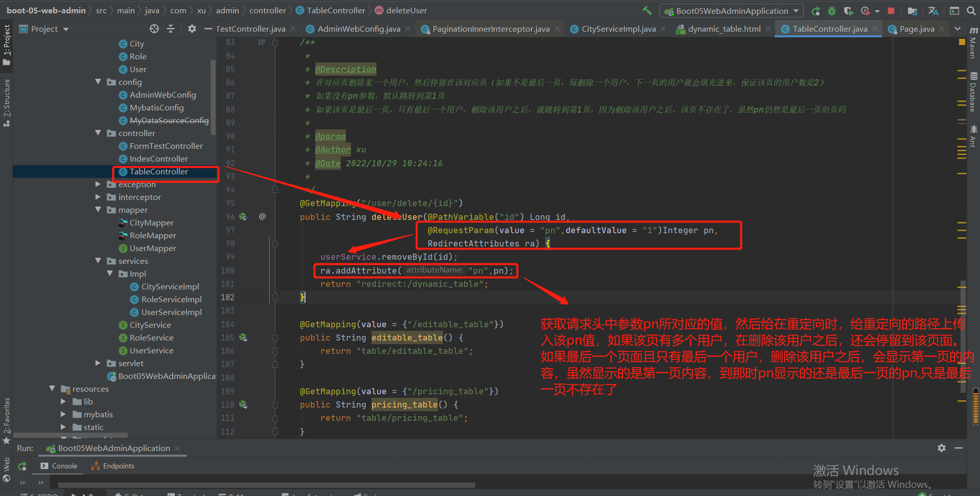
Task: Open Run panel settings gear
Action: 942,448
